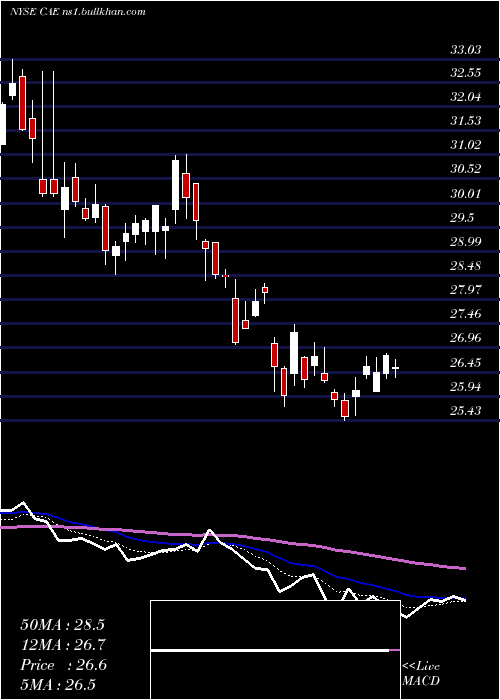Click the <<Live MACD label
The height and width of the screenshot is (700, 500).
pyautogui.click(x=421, y=674)
